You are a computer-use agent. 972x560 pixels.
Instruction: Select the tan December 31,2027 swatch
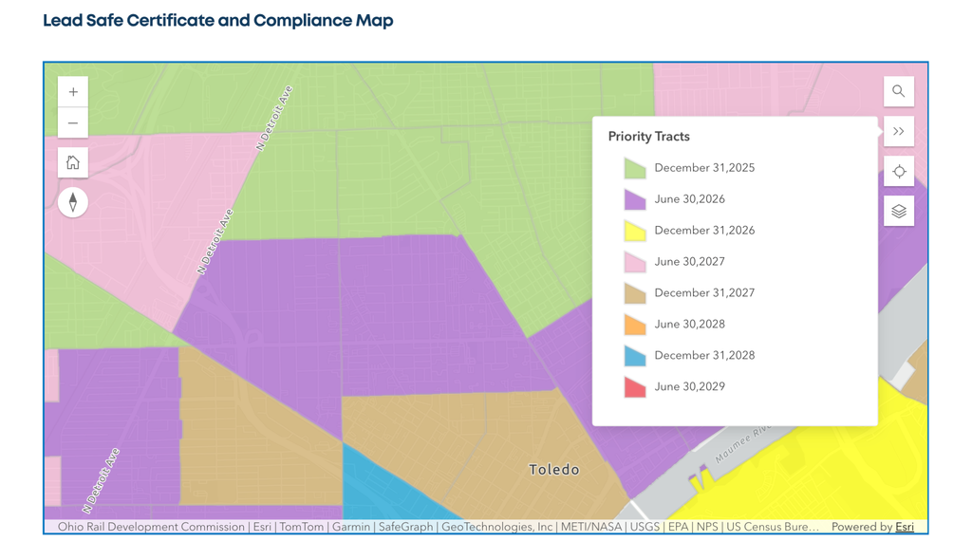(635, 293)
